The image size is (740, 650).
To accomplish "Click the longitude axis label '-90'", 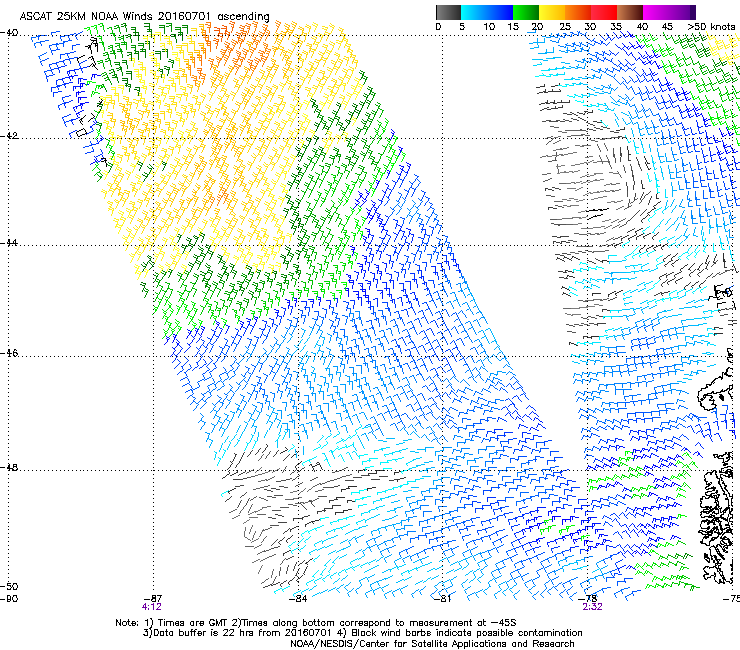I will tap(9, 599).
